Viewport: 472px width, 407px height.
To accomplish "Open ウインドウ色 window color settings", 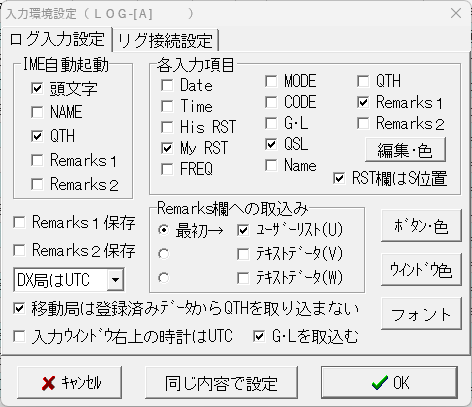I will [421, 269].
